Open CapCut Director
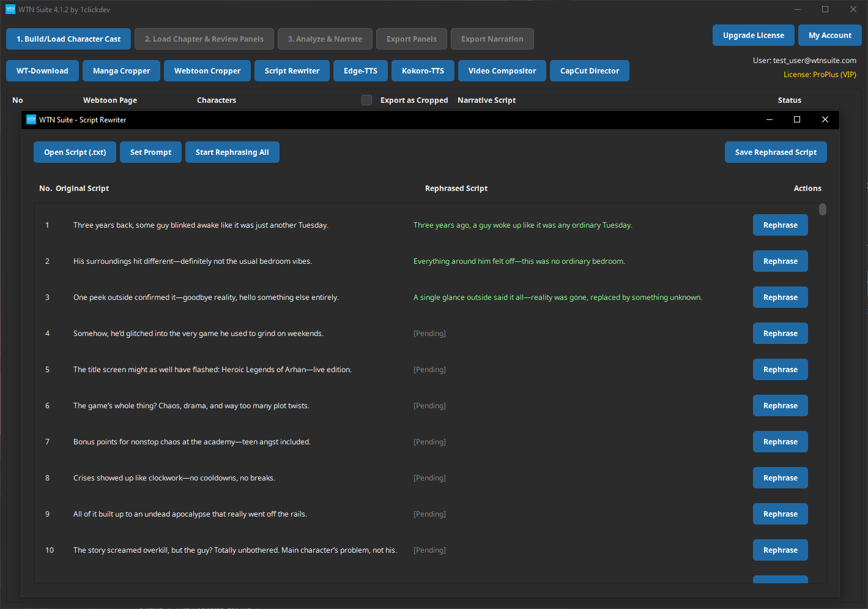This screenshot has width=868, height=609. click(x=589, y=70)
